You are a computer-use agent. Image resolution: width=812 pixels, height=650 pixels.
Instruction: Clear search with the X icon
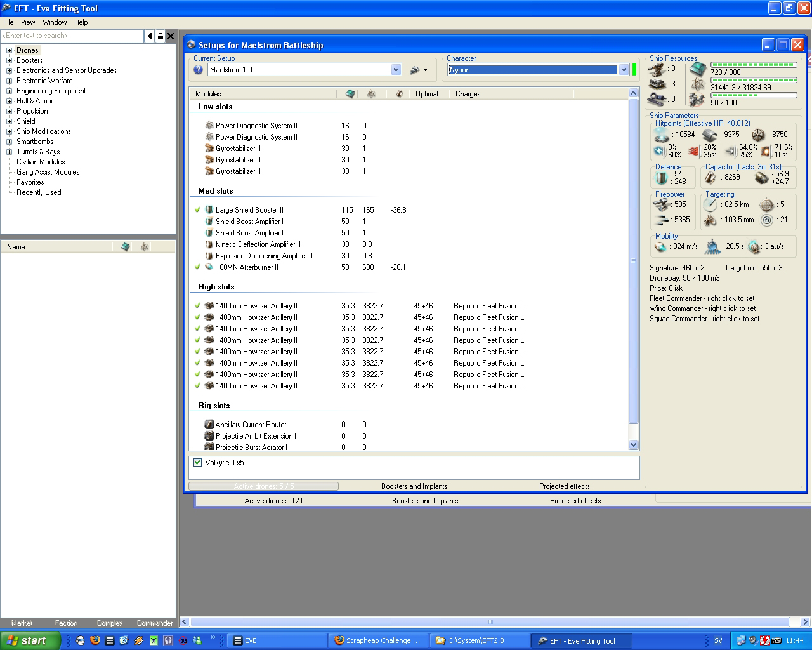tap(171, 36)
